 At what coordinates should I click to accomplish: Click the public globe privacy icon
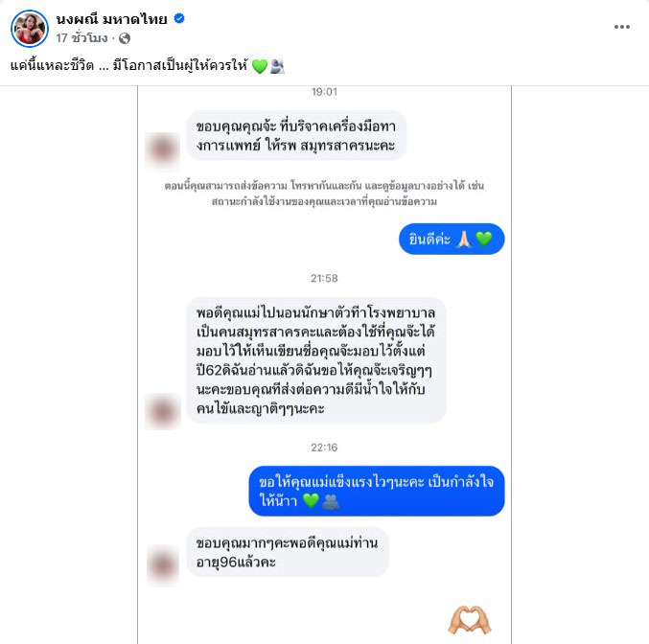pos(125,38)
